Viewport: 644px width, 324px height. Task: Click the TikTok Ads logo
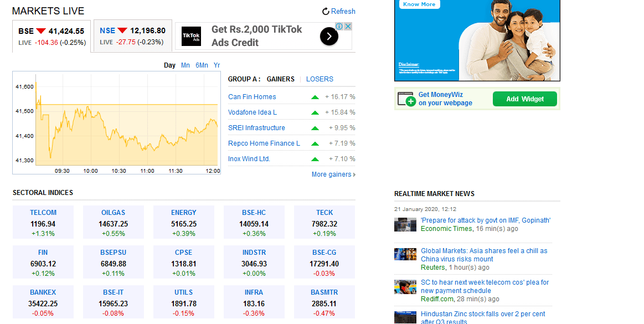192,36
